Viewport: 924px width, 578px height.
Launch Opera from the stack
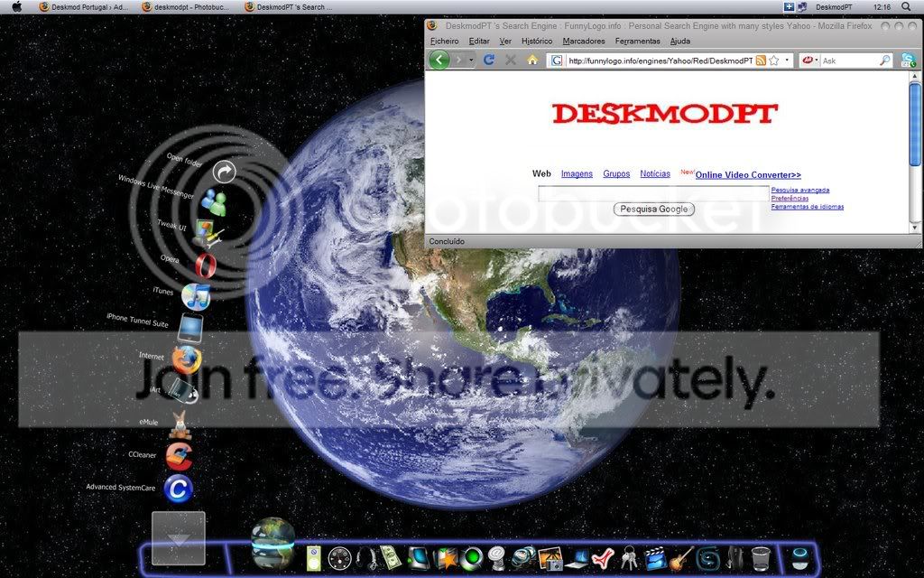(206, 266)
